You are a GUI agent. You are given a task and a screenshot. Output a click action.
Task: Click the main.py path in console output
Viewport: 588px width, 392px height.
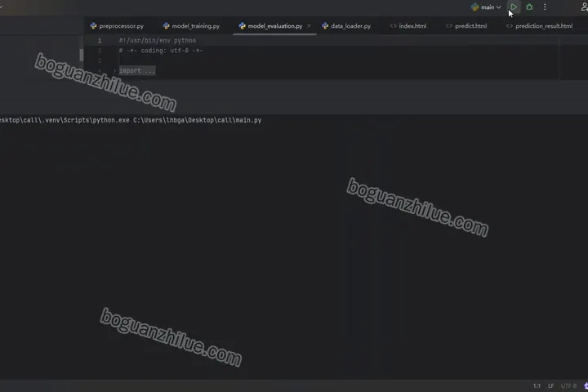point(198,120)
